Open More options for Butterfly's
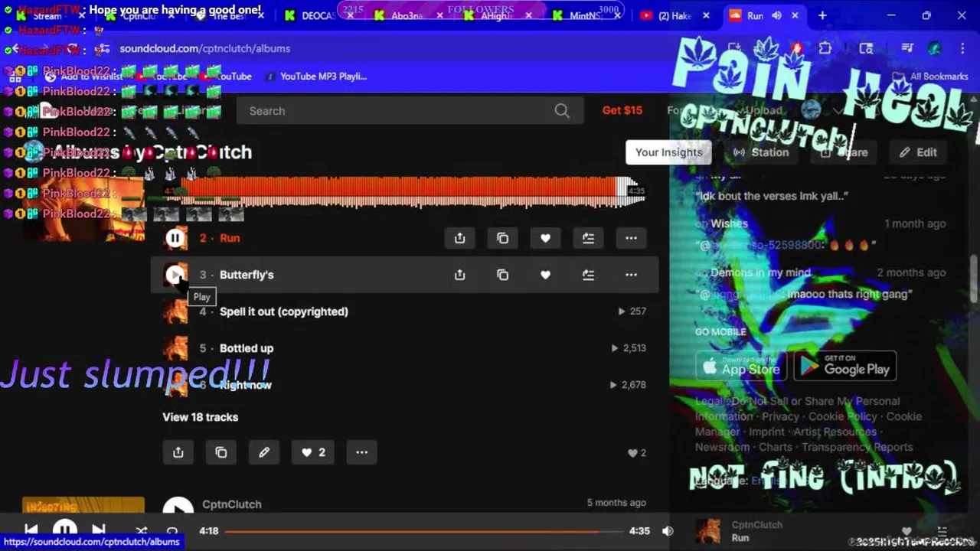 631,275
